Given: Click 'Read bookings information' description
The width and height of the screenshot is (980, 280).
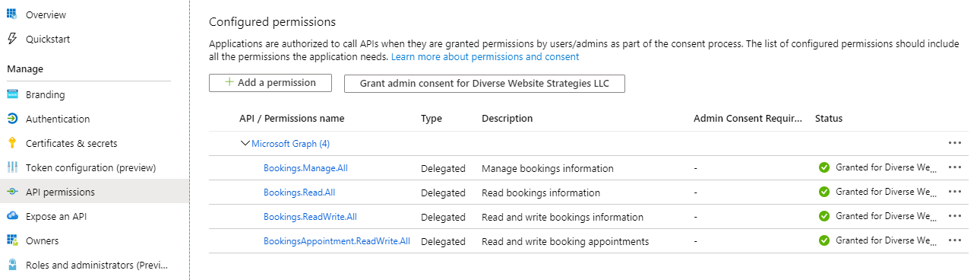Looking at the screenshot, I should (x=541, y=192).
